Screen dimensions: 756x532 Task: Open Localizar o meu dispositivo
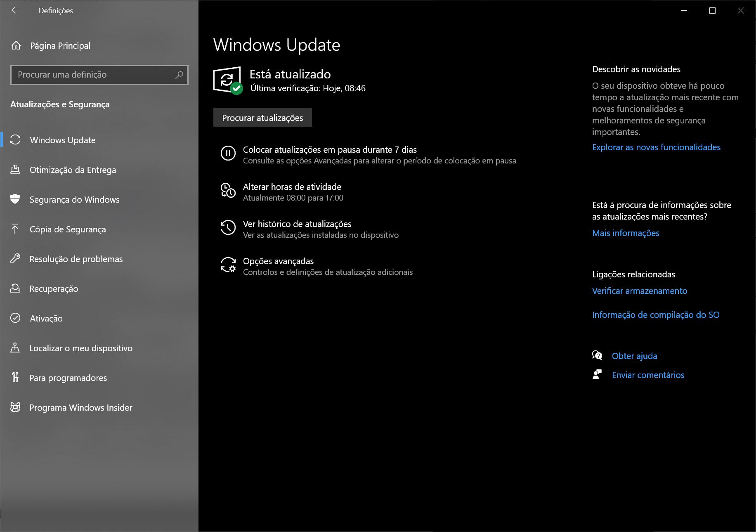point(99,348)
